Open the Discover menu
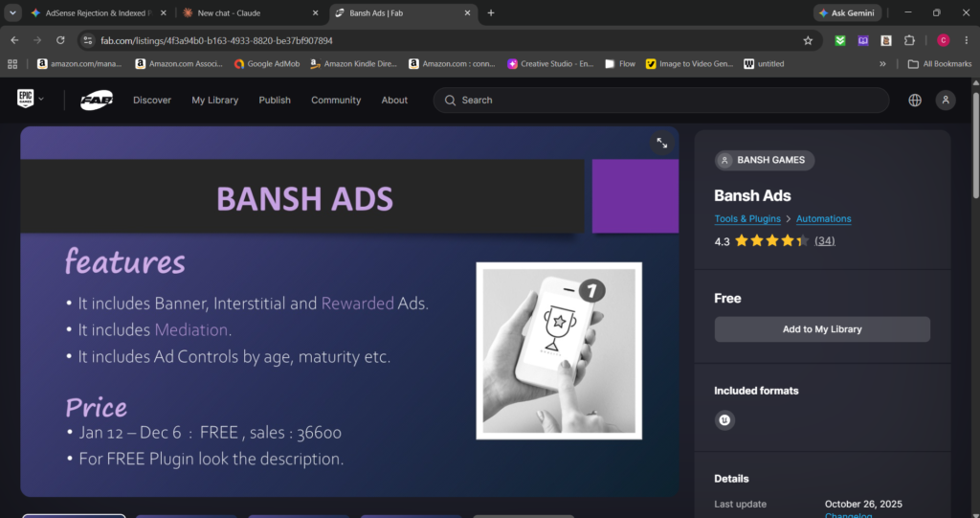The image size is (980, 518). pyautogui.click(x=152, y=101)
